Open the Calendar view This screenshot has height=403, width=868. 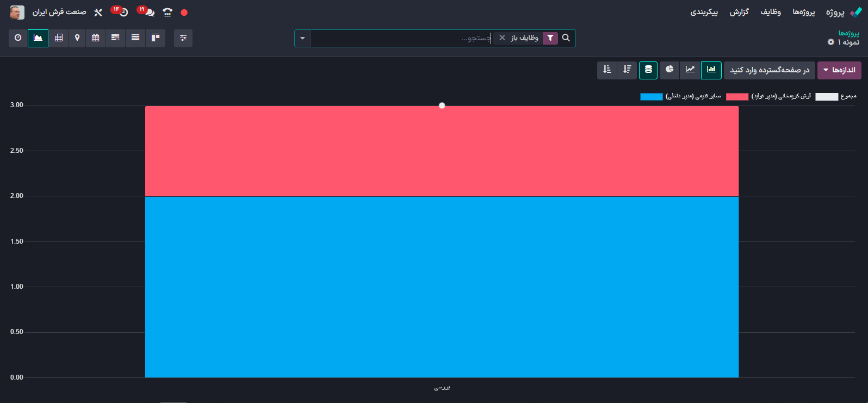(x=96, y=38)
